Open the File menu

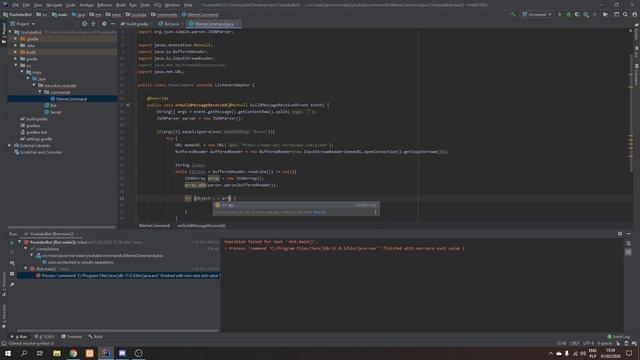pos(16,5)
